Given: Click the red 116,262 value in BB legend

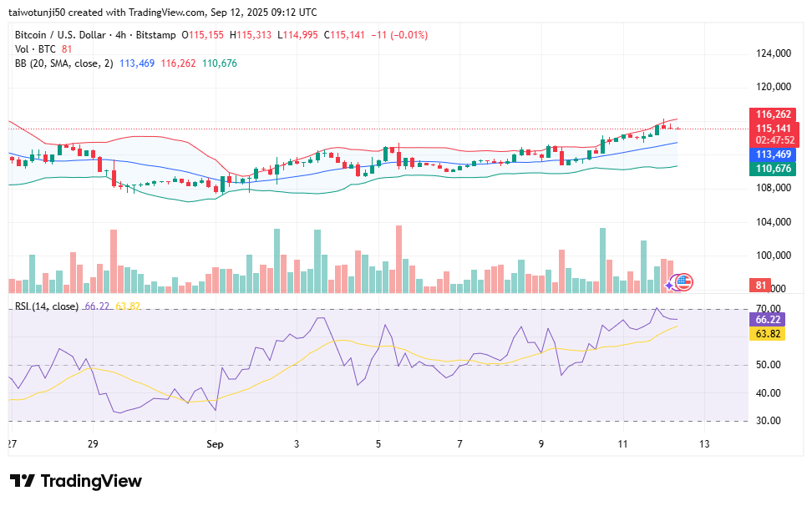Looking at the screenshot, I should [x=178, y=63].
